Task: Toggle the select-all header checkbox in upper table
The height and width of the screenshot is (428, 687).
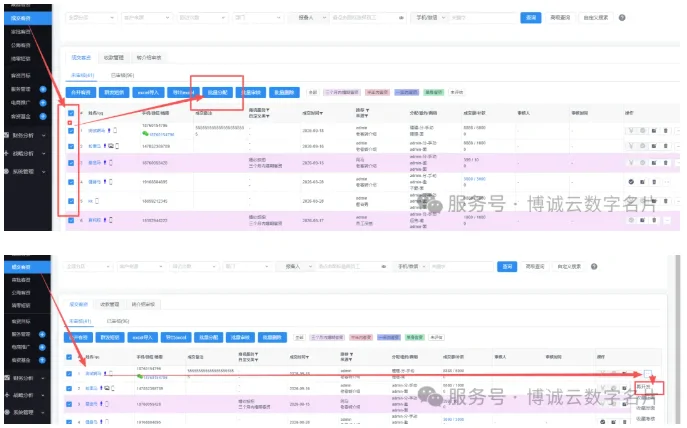Action: tap(71, 113)
